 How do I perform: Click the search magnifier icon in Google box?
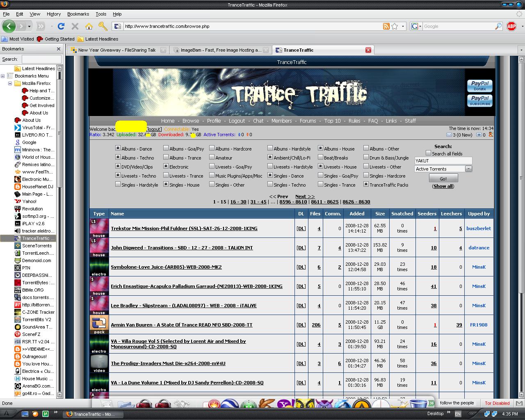pos(498,26)
